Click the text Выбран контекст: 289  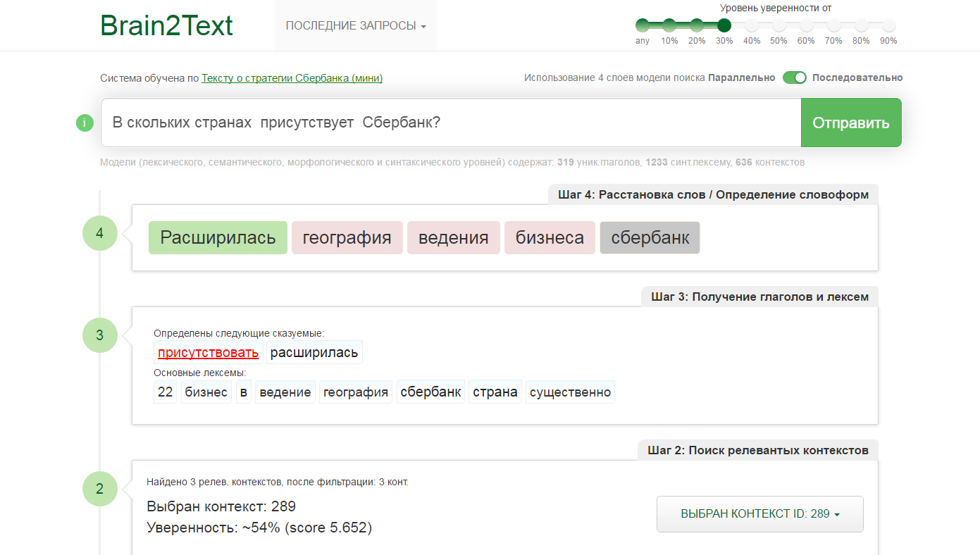tap(221, 506)
